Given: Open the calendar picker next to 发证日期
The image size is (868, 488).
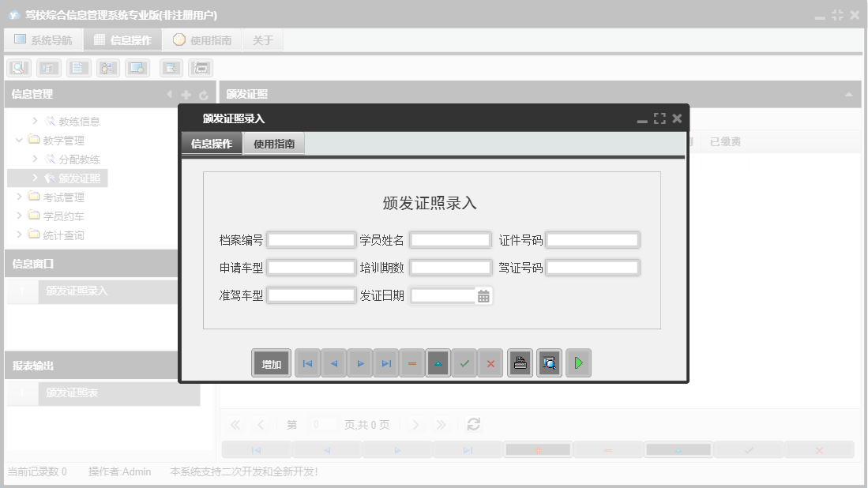Looking at the screenshot, I should pos(485,295).
